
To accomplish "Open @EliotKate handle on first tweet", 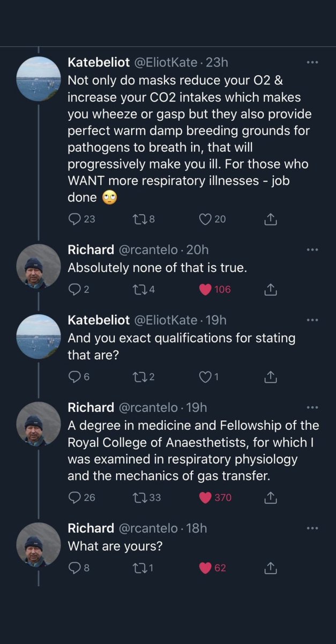I will [x=165, y=63].
